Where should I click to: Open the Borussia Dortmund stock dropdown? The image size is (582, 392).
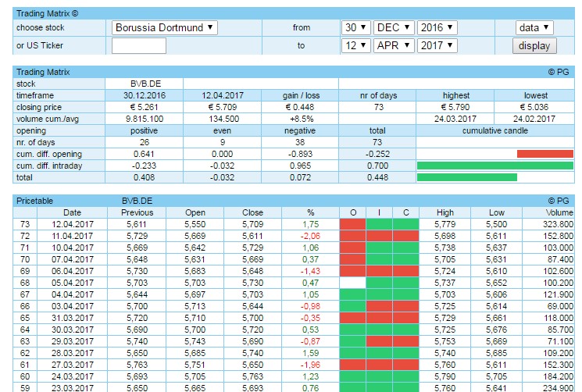[164, 27]
